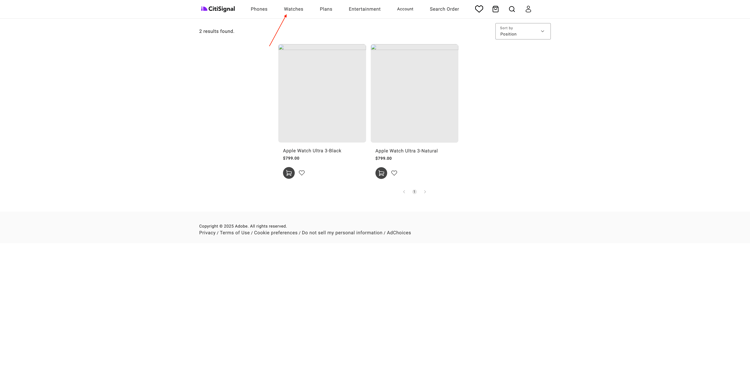
Task: Open the AdChoices footer link
Action: click(x=398, y=233)
